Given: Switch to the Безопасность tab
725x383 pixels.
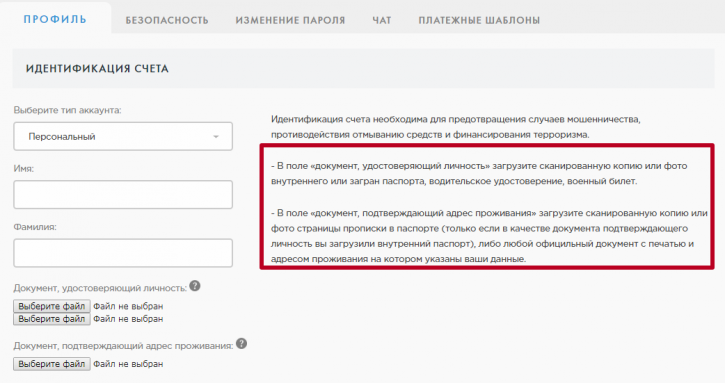Looking at the screenshot, I should tap(167, 20).
